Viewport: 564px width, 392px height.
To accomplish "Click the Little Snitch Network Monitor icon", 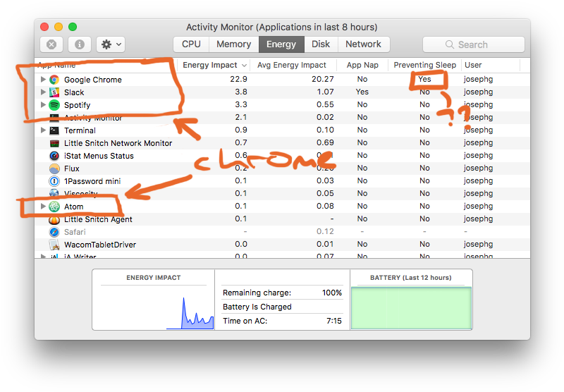I will pos(54,143).
